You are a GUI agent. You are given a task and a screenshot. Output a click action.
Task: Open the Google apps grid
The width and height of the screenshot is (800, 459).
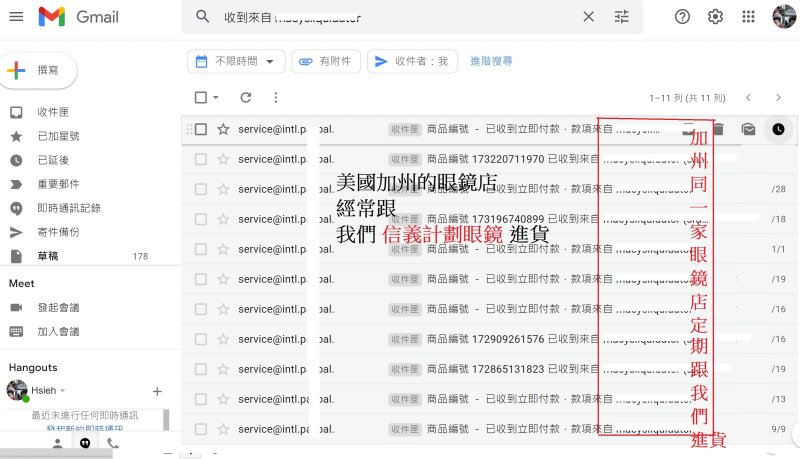point(748,17)
